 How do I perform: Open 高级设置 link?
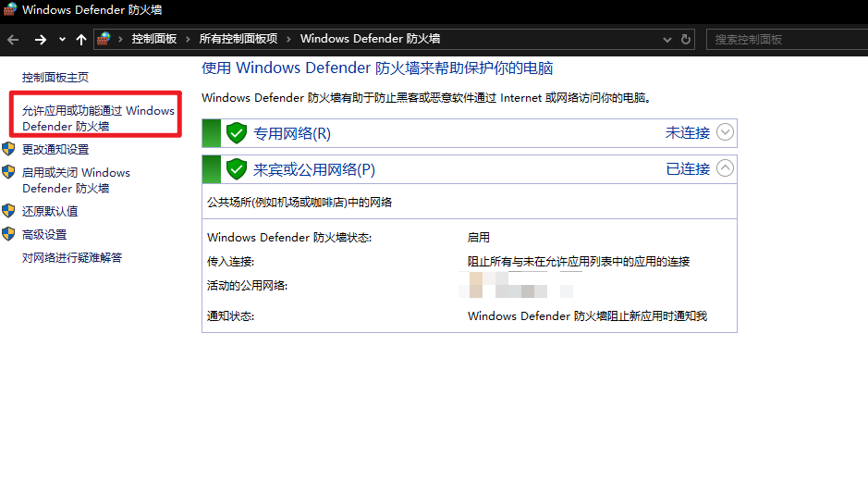[x=43, y=234]
